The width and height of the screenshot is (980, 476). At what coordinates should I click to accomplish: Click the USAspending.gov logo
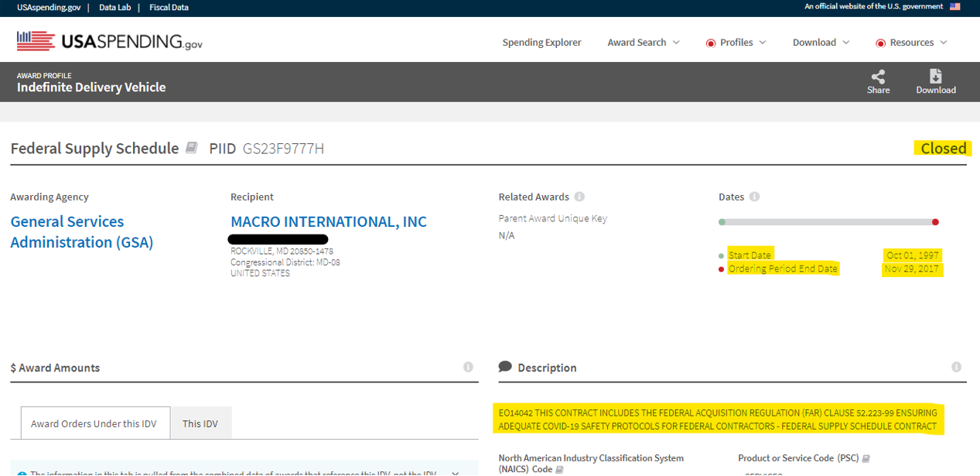(110, 41)
